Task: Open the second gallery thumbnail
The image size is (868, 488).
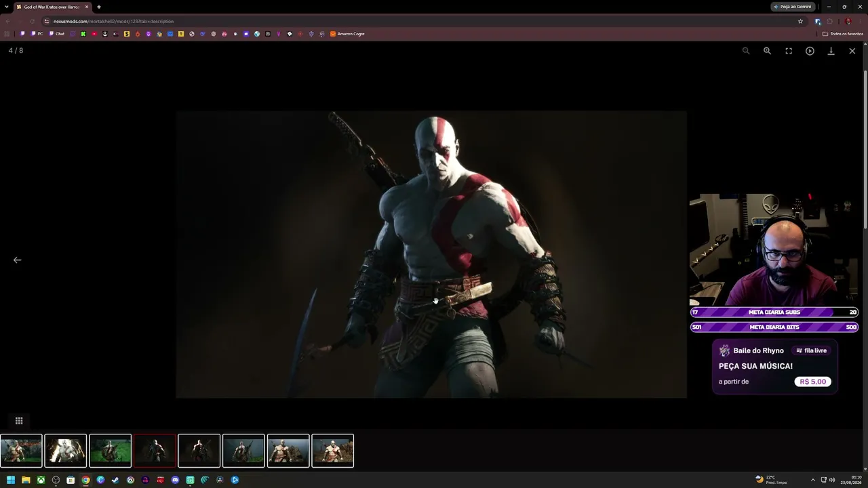Action: 66,451
